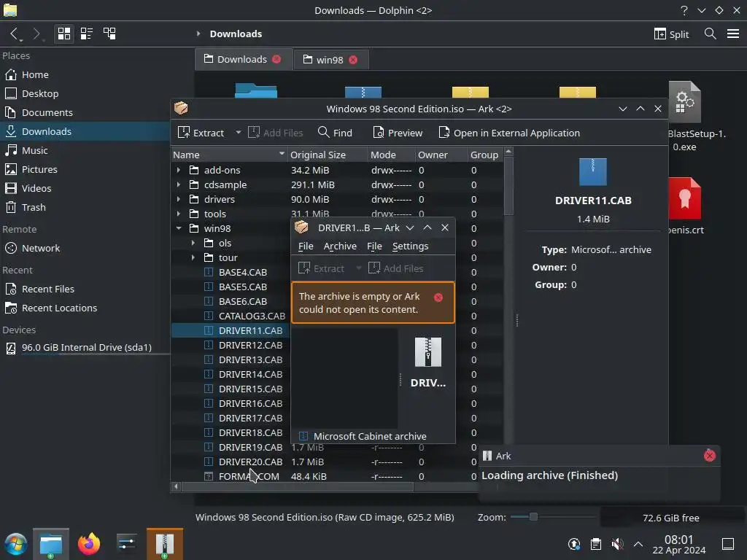Open clipboard tray icon

596,544
